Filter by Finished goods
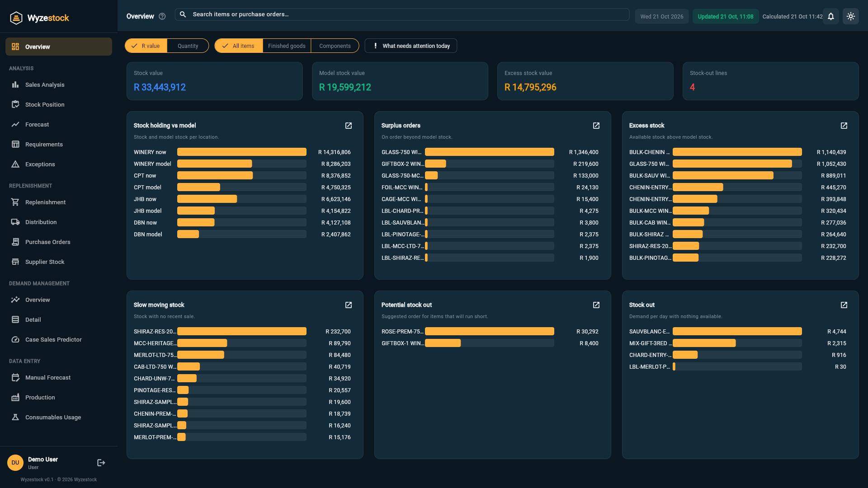This screenshot has height=488, width=868. click(x=287, y=46)
